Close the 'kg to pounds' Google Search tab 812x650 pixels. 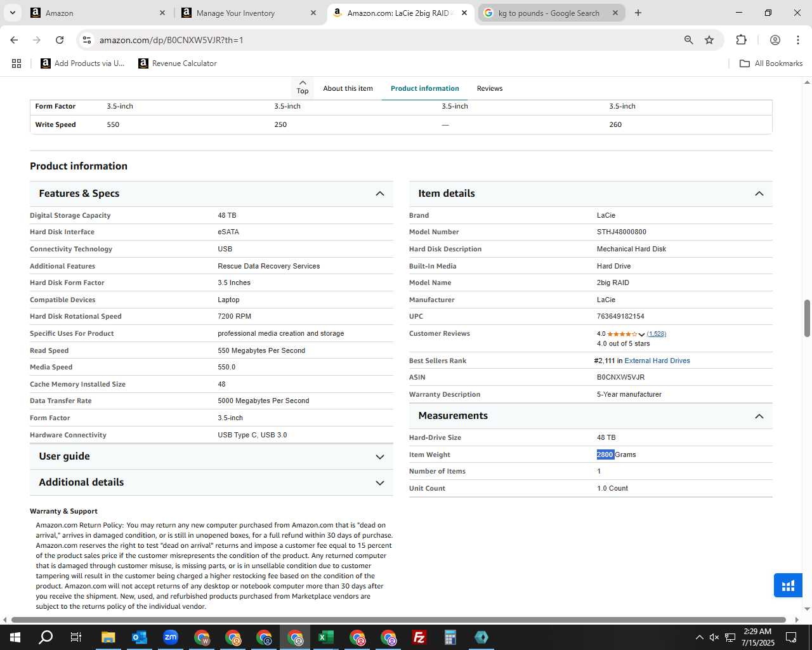pos(615,13)
